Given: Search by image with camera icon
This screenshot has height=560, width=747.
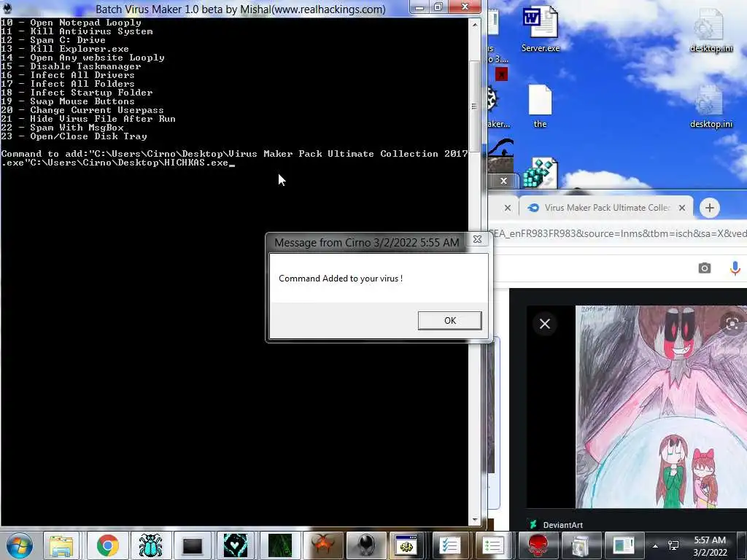Looking at the screenshot, I should [x=705, y=268].
